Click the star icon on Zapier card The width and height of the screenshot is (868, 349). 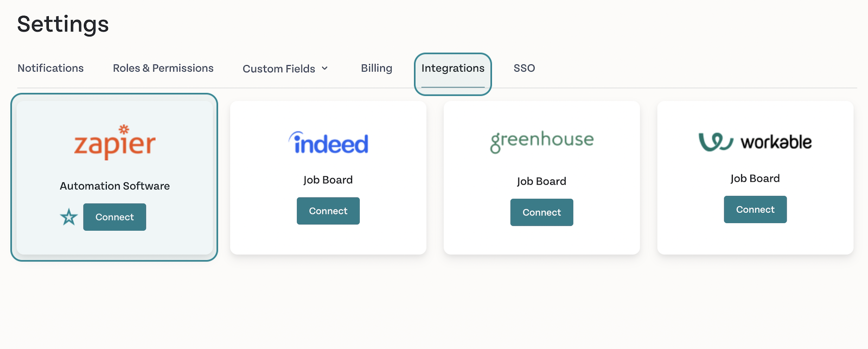69,217
